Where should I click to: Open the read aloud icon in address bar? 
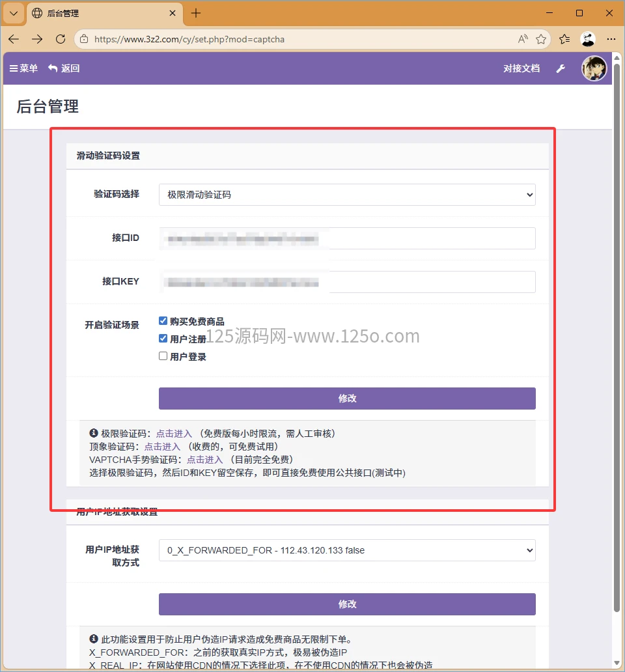[523, 39]
